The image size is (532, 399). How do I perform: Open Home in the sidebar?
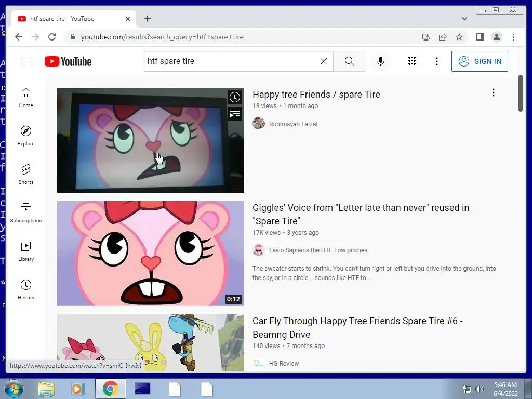click(x=26, y=98)
